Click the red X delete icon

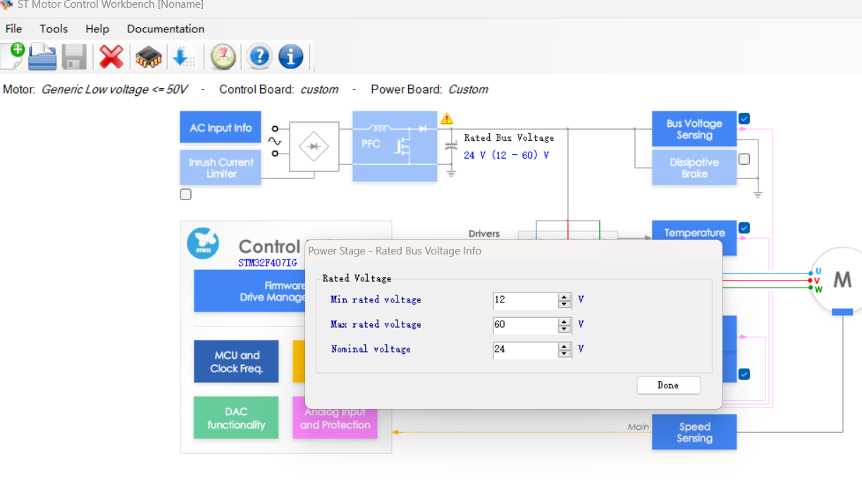tap(111, 56)
